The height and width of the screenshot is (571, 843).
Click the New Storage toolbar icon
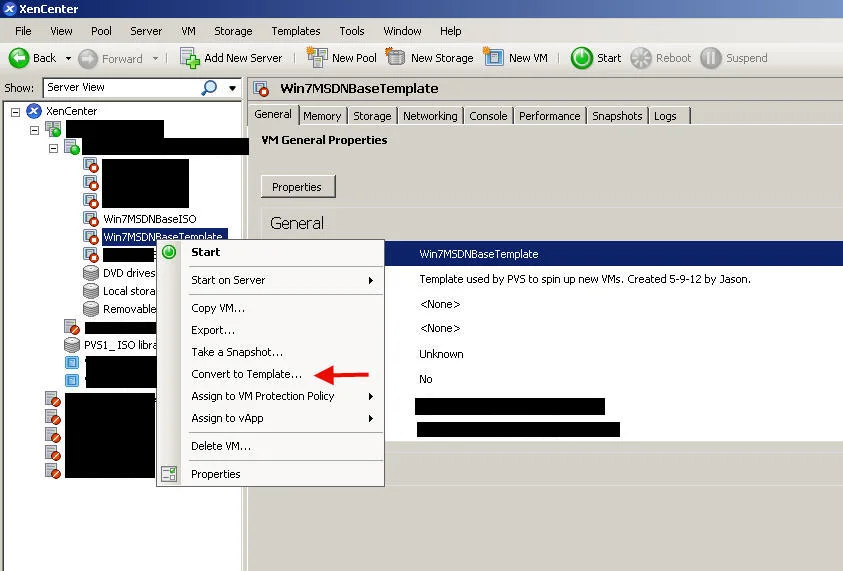396,57
